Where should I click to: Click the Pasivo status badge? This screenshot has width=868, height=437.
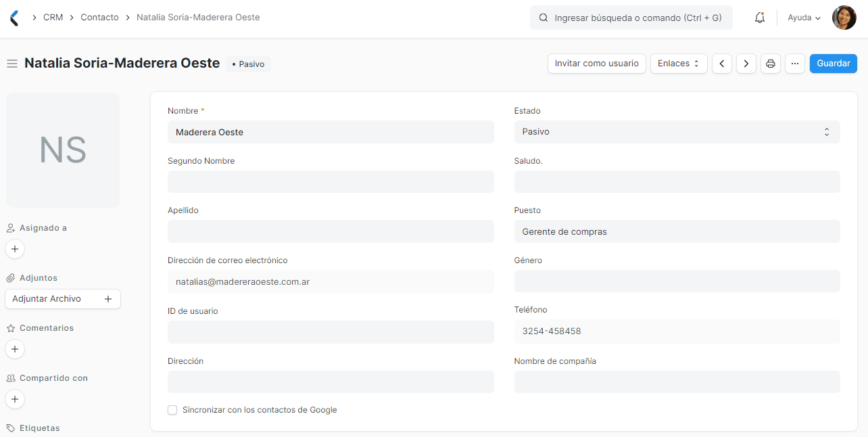(x=248, y=64)
